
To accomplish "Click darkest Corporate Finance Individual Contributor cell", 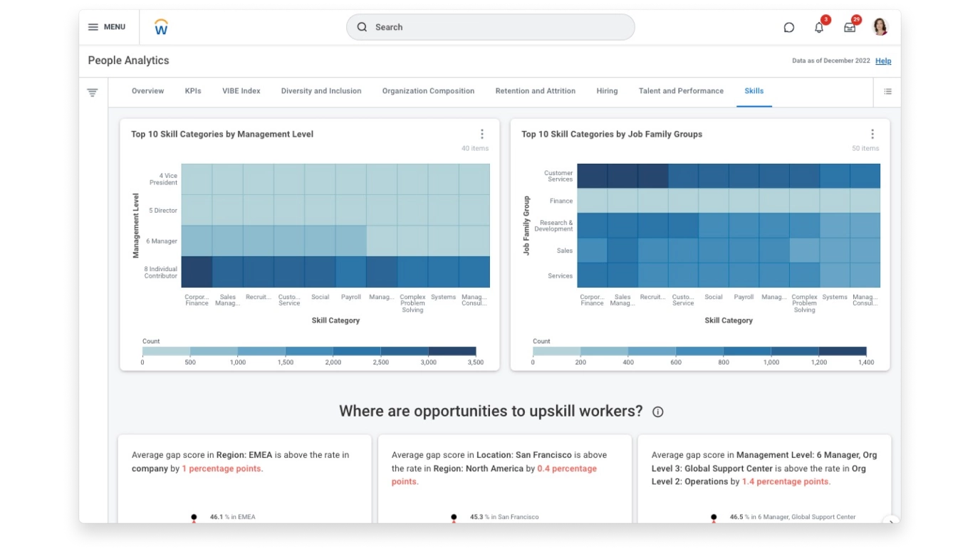I will [x=197, y=272].
